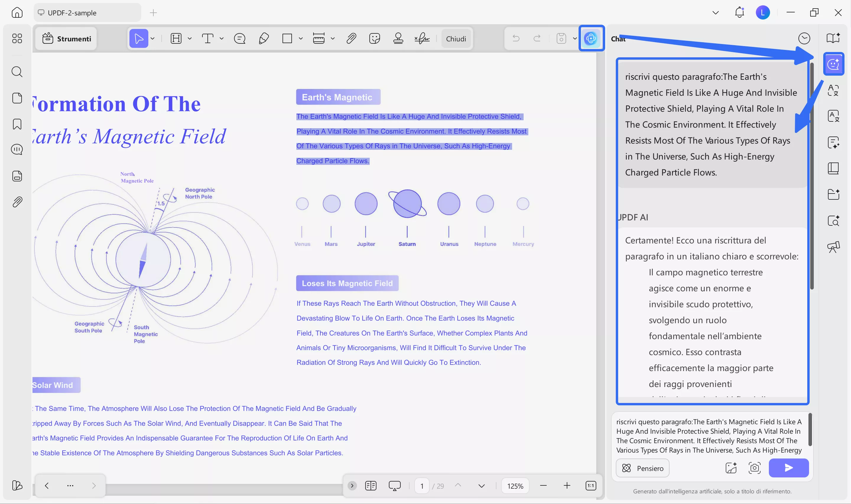The height and width of the screenshot is (504, 851).
Task: Open the comment annotation tool
Action: [x=239, y=38]
